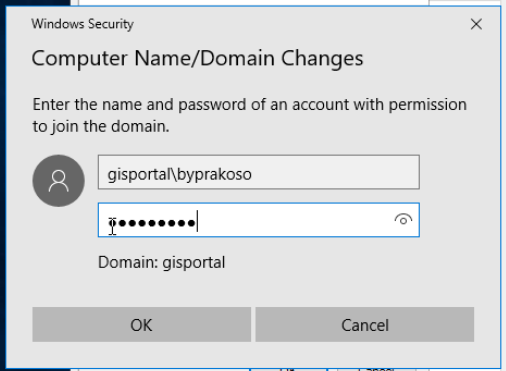Click the instruction text about joining domain
This screenshot has height=371, width=506.
(249, 115)
